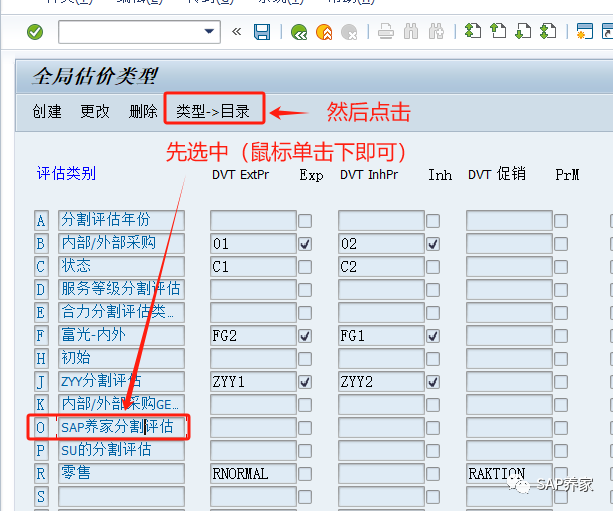
Task: Toggle Exp checkbox in row C
Action: 305,267
